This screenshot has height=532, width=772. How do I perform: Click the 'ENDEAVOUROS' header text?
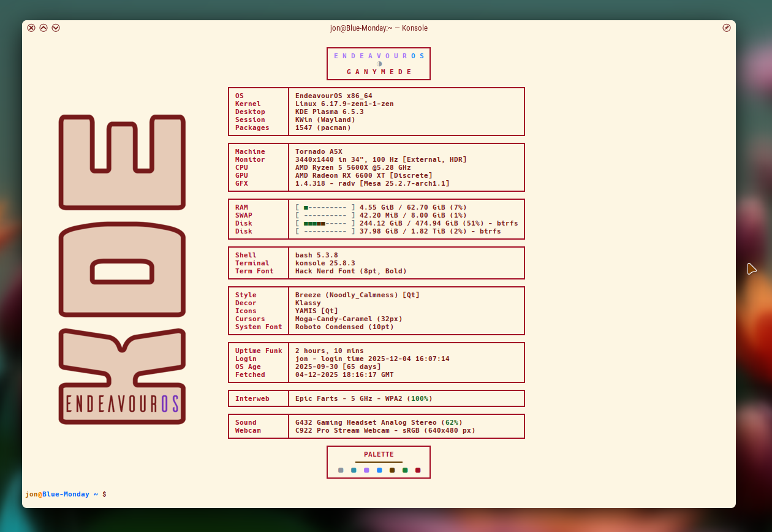(379, 56)
